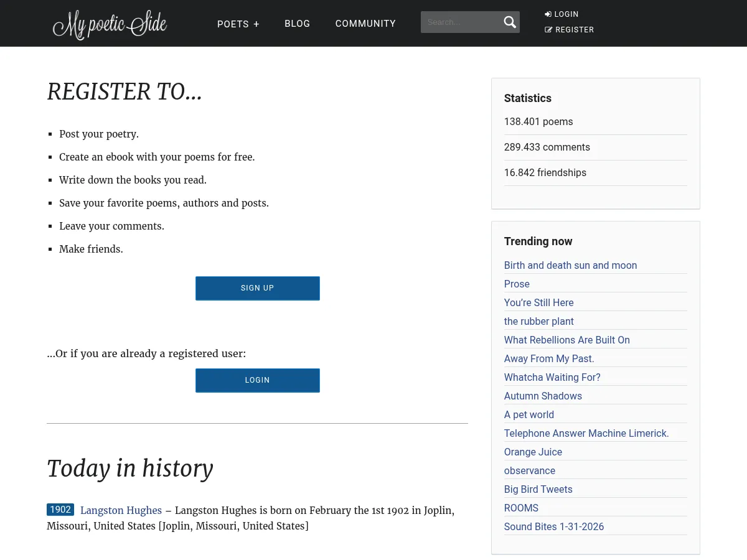The height and width of the screenshot is (560, 747).
Task: Open Sound Bites 1-31-2026 link
Action: coord(553,526)
